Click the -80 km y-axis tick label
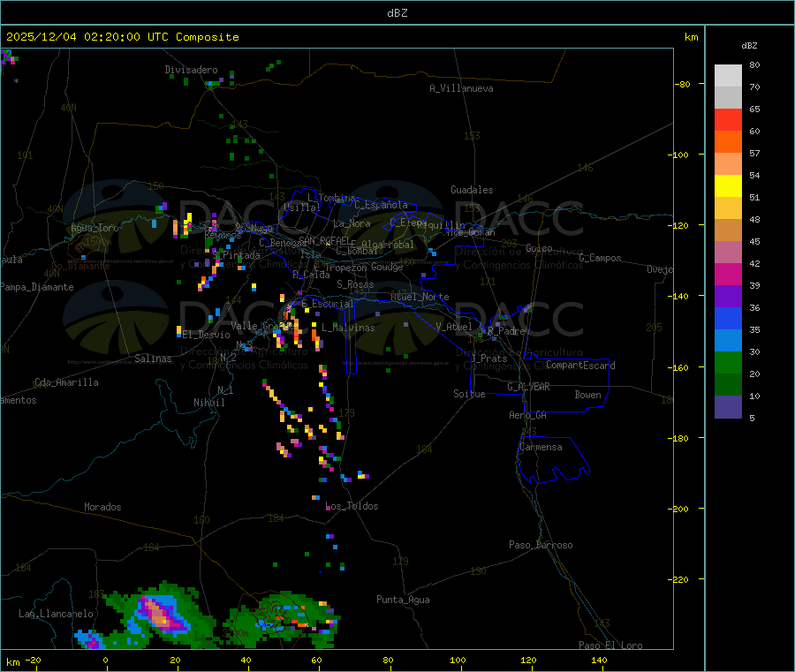This screenshot has height=672, width=795. [x=682, y=84]
